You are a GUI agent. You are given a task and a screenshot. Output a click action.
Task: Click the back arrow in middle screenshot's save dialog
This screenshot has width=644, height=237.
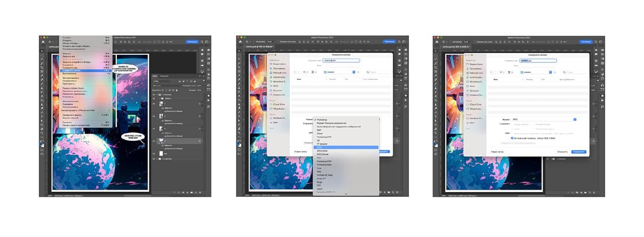pos(295,72)
